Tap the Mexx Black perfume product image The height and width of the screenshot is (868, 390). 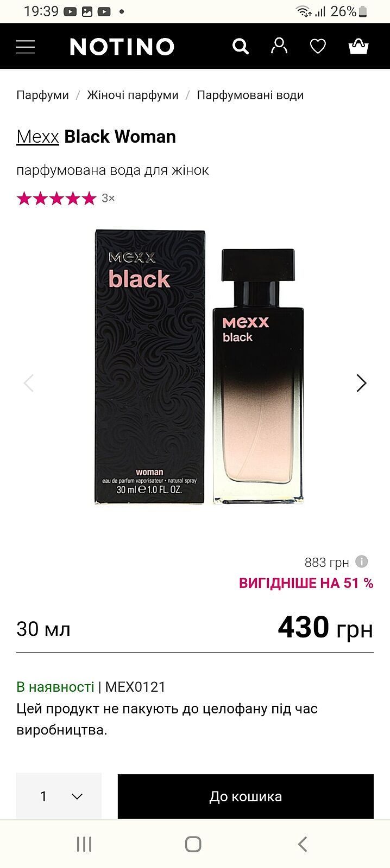click(199, 367)
